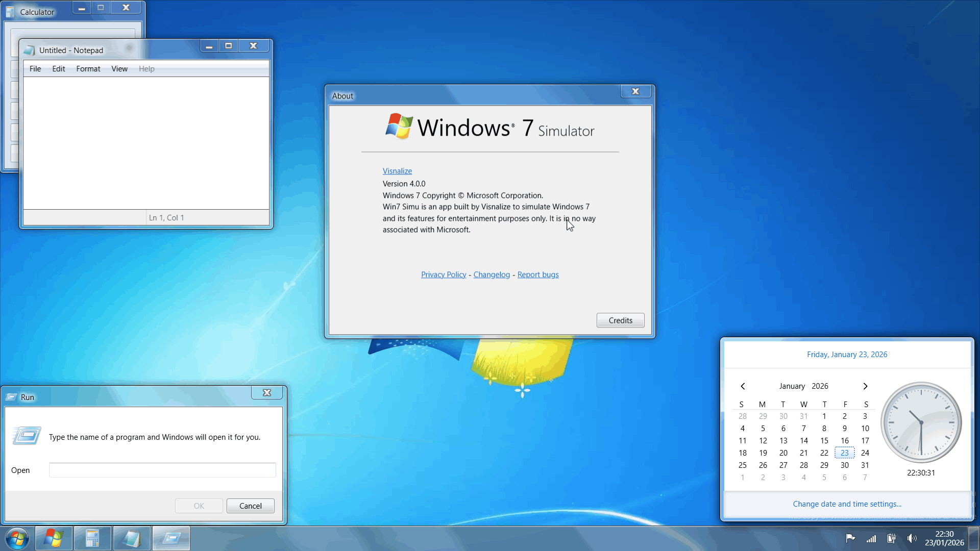
Task: Open the Start menu orb
Action: click(x=17, y=539)
